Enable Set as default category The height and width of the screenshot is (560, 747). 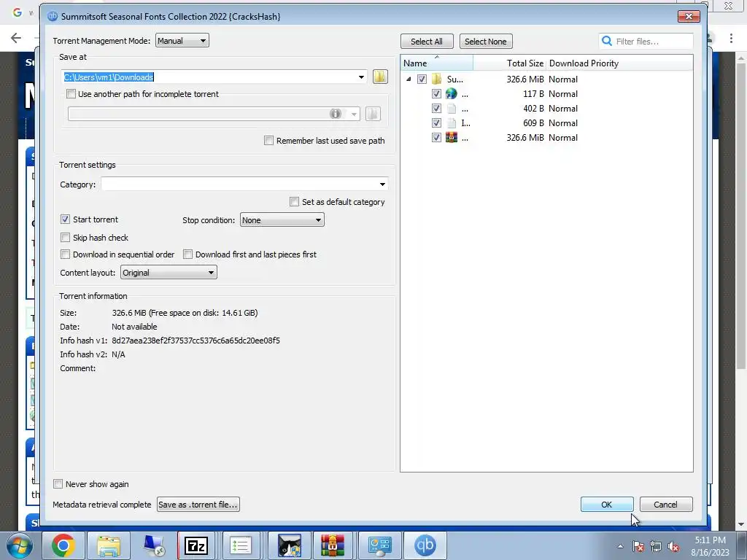(295, 202)
